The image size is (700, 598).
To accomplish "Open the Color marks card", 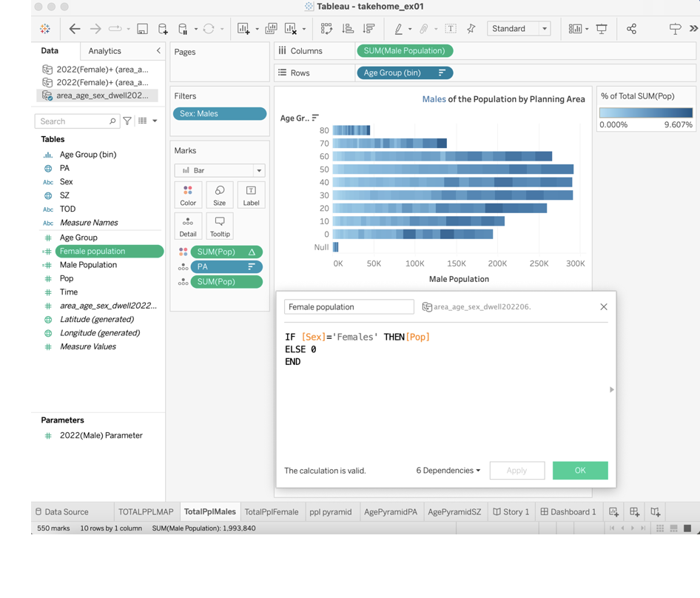I will coord(188,195).
